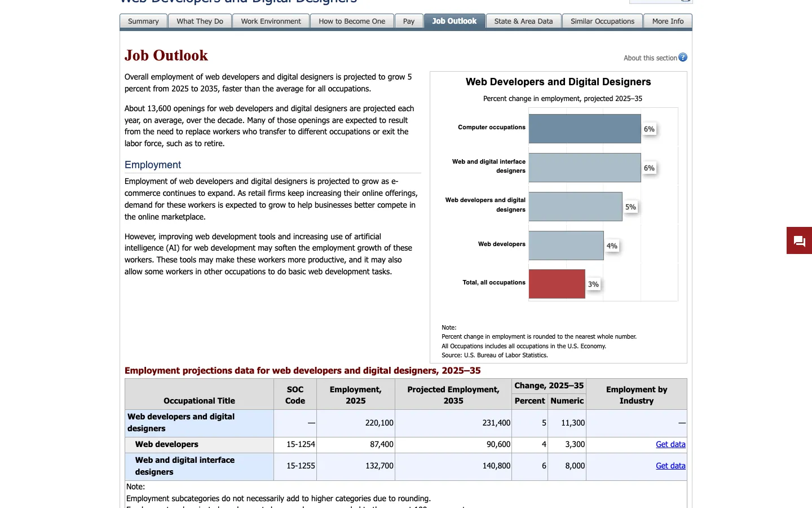
Task: Click the projected employment value 231,400
Action: coord(453,423)
